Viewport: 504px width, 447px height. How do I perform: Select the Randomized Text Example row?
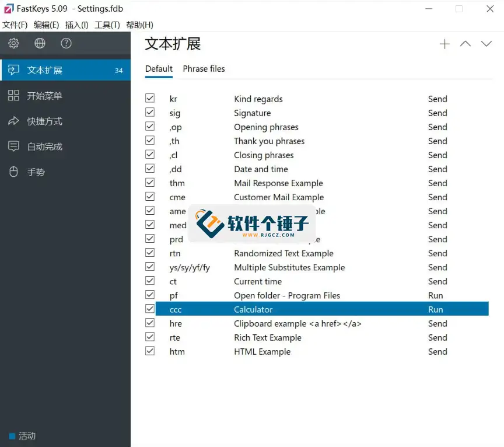[283, 253]
